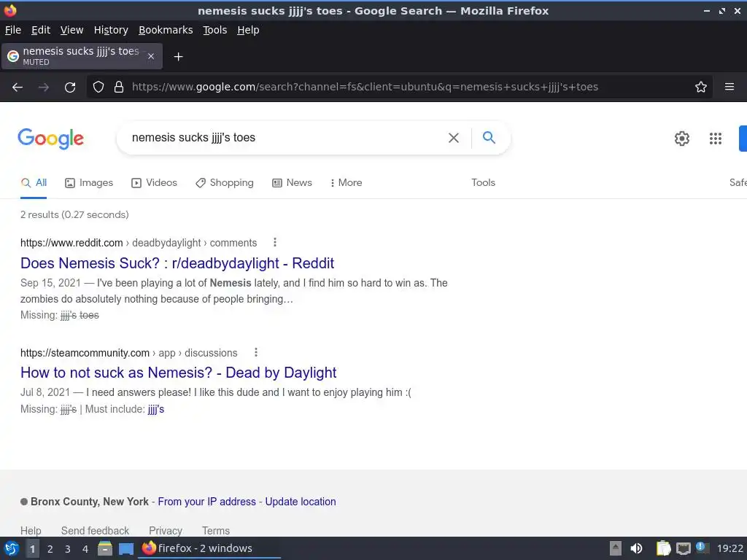Open the network monitor tray icon

click(683, 548)
